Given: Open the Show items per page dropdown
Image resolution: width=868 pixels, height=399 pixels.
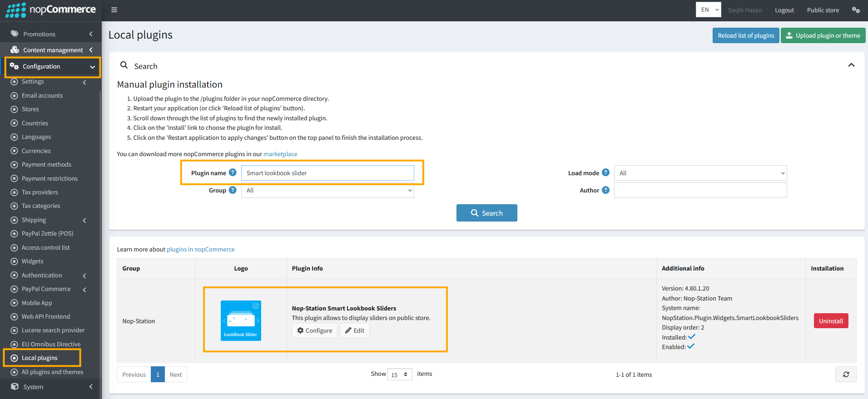Looking at the screenshot, I should 400,374.
